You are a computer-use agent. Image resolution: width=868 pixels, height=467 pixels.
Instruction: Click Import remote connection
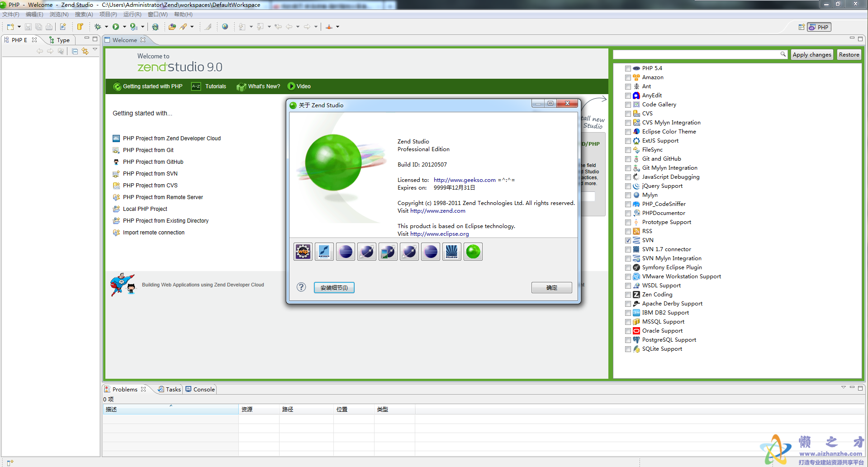(x=154, y=233)
